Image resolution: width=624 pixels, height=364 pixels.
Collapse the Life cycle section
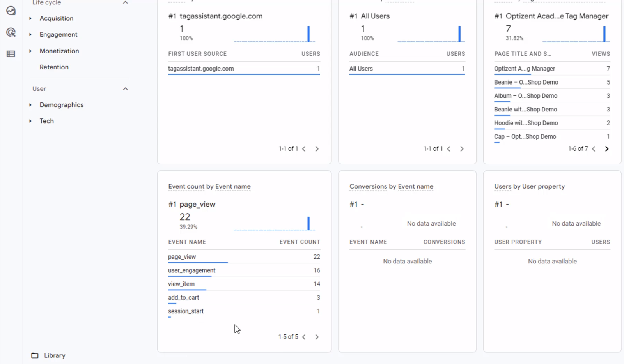125,3
